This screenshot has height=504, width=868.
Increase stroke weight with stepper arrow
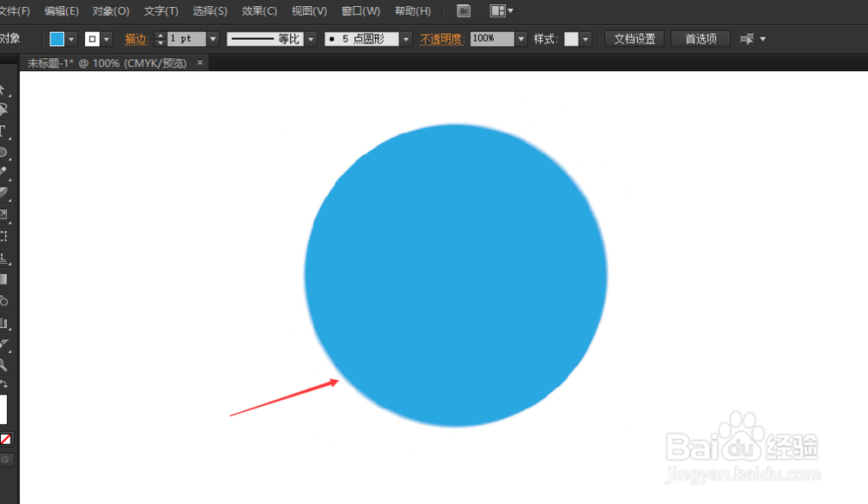(161, 35)
